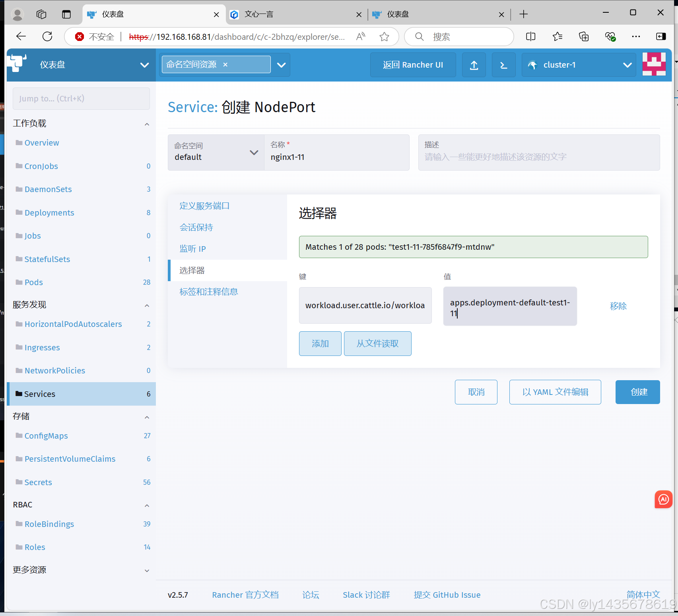
Task: Click the 添加 selector button
Action: [x=320, y=344]
